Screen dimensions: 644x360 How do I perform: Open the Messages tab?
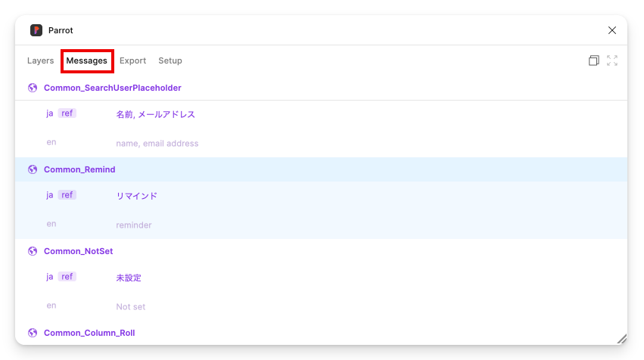pyautogui.click(x=87, y=61)
